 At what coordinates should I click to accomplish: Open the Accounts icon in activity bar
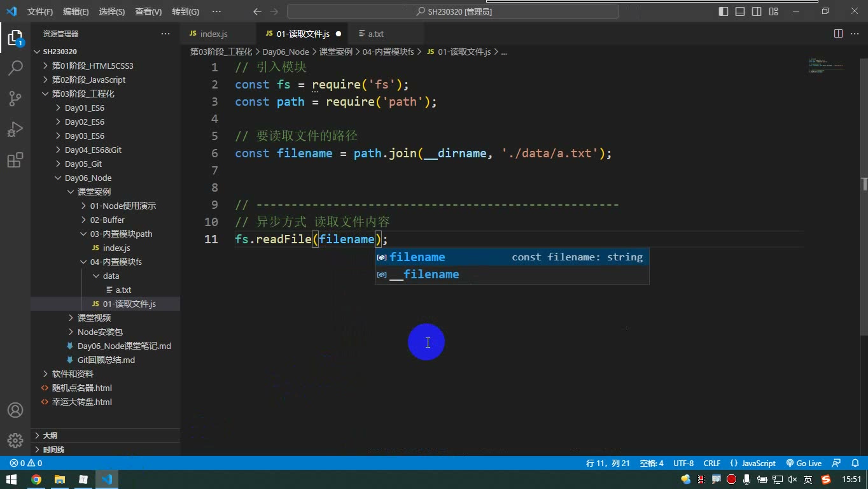pos(15,410)
